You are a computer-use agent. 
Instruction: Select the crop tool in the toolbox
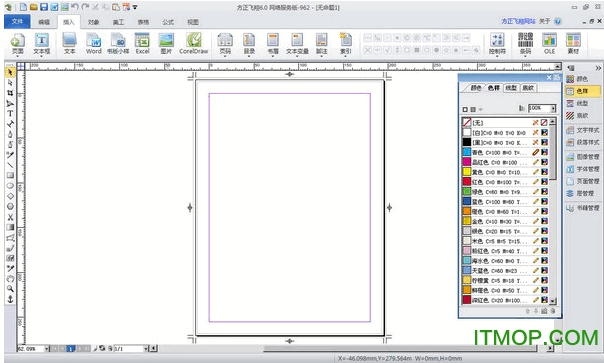click(x=10, y=93)
